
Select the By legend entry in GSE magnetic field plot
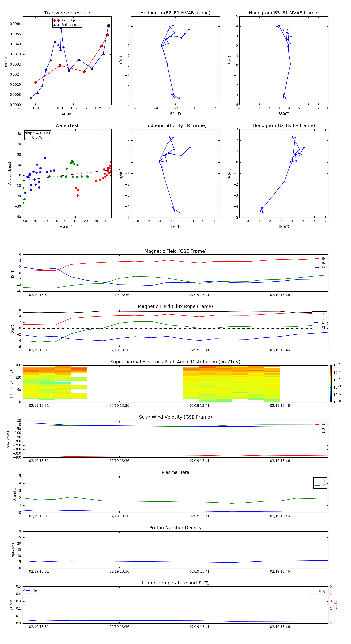coord(320,263)
